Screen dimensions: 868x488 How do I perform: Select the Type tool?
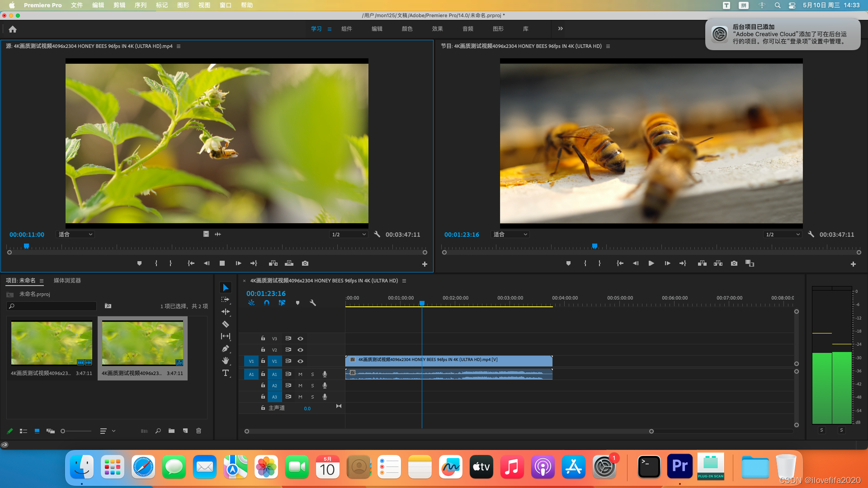[225, 373]
